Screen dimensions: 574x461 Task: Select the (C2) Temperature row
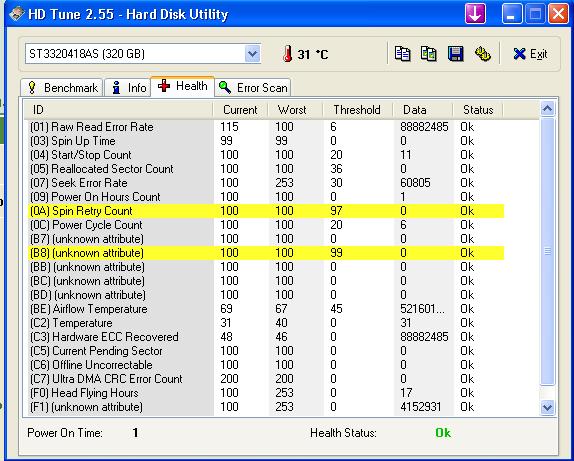(x=266, y=323)
